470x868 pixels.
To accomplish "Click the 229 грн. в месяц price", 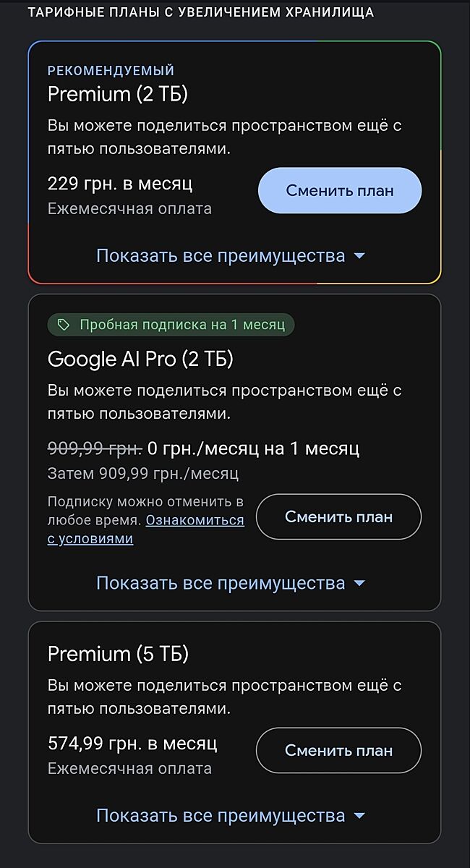I will [x=120, y=183].
